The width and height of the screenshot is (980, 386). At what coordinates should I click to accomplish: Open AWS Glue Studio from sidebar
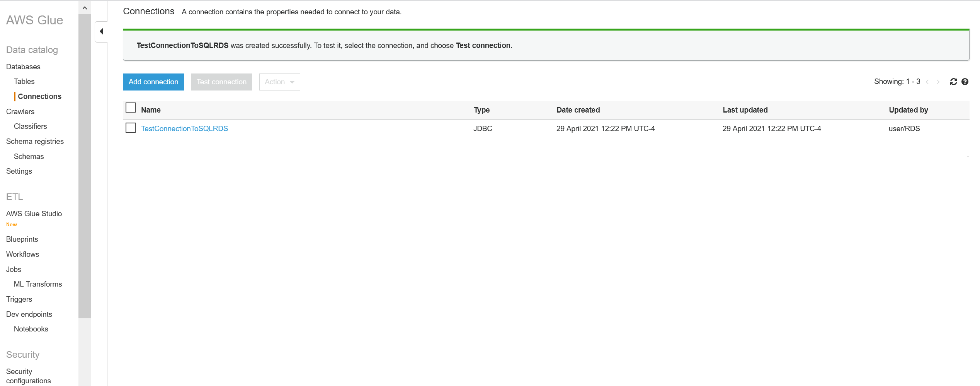pos(34,213)
